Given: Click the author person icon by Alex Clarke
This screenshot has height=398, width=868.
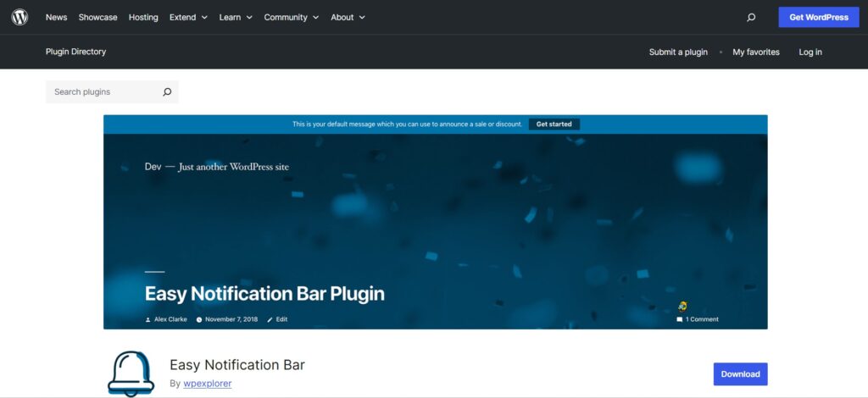Looking at the screenshot, I should [x=148, y=319].
